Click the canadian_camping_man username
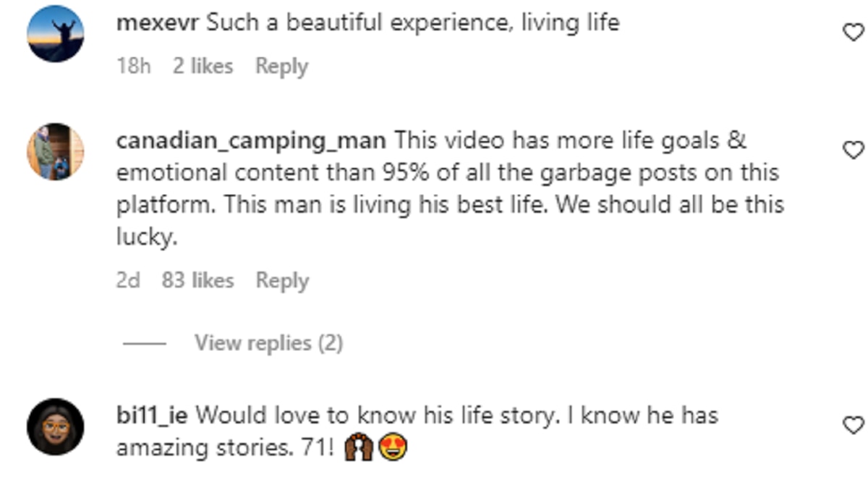Viewport: 868px width, 477px height. 250,140
